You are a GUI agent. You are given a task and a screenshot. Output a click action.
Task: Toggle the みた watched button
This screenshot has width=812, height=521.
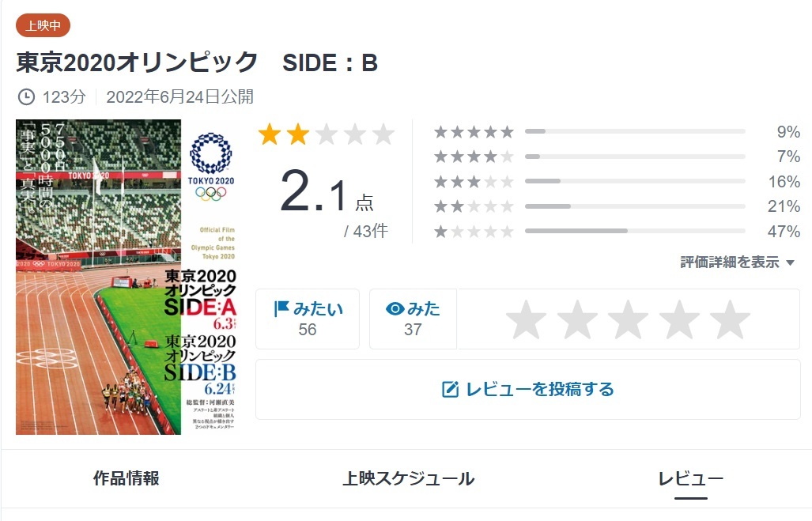[413, 319]
